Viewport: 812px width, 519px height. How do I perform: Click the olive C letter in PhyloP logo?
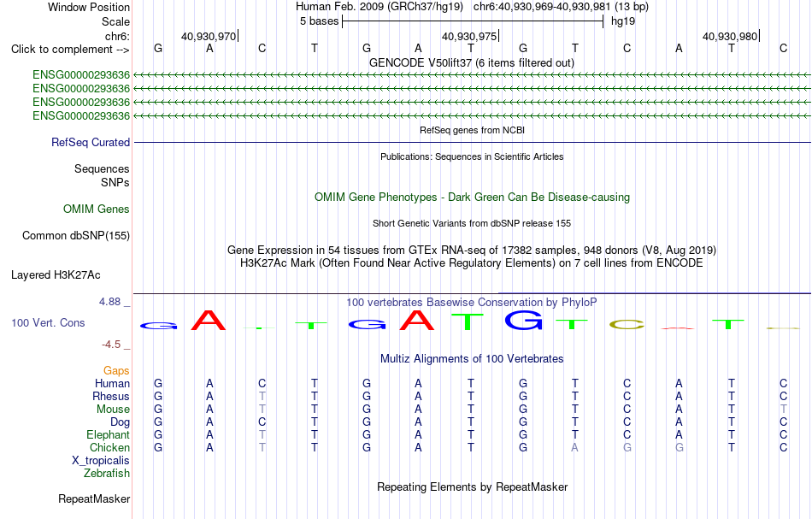coord(627,325)
